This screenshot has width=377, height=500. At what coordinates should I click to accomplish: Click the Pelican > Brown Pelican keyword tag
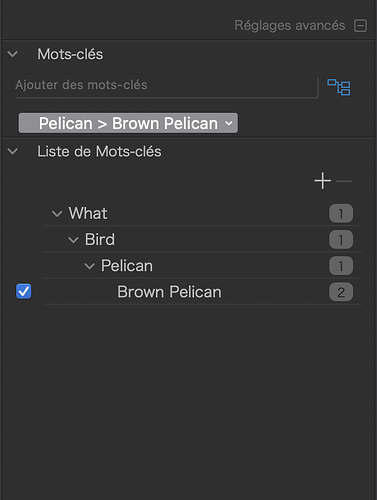pos(128,123)
